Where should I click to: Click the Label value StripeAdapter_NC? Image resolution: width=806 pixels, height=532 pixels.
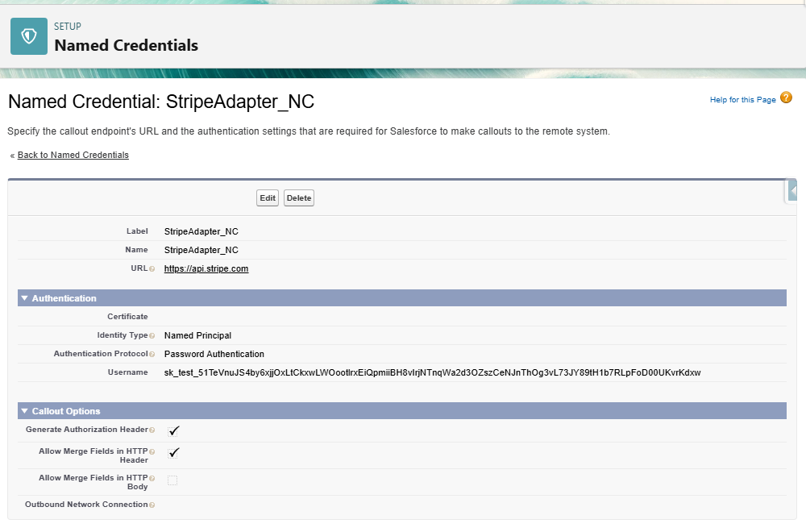point(201,231)
